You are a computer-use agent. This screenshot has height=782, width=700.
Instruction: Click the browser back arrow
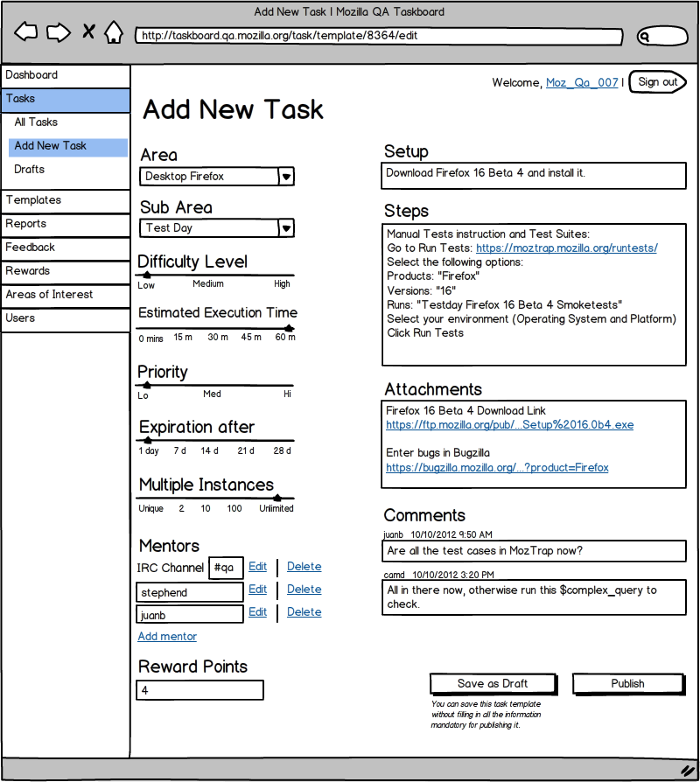coord(26,31)
